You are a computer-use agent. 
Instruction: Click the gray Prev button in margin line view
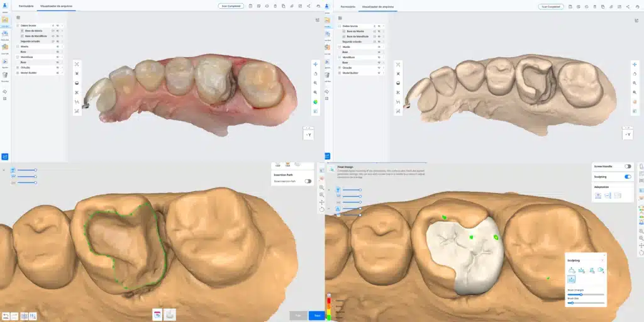pos(298,316)
